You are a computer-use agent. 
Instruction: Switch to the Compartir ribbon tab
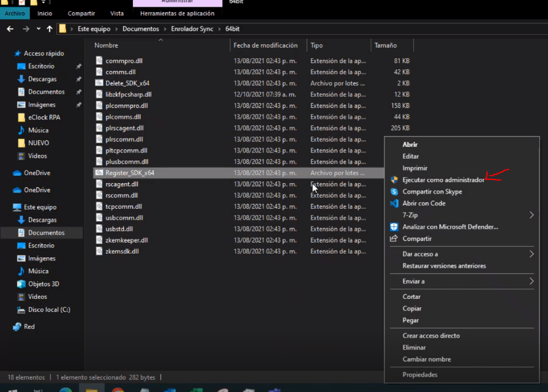(x=81, y=13)
